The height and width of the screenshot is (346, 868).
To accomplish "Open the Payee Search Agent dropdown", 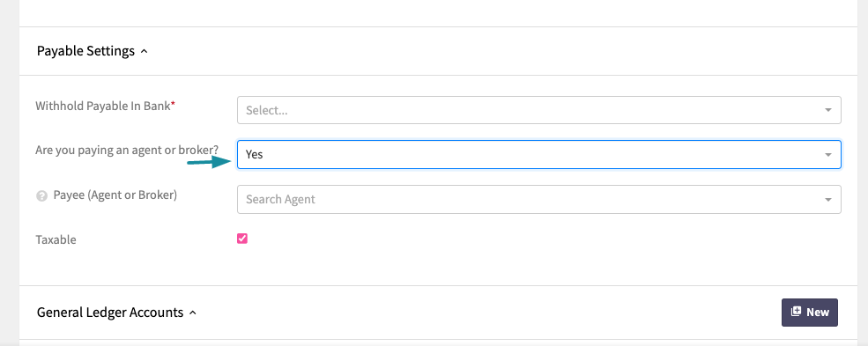I will tap(539, 200).
